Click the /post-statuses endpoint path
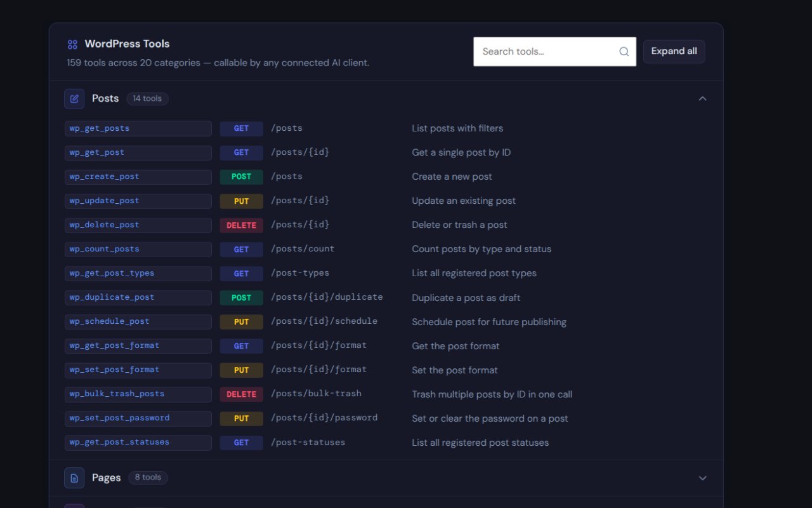This screenshot has height=508, width=812. (308, 442)
